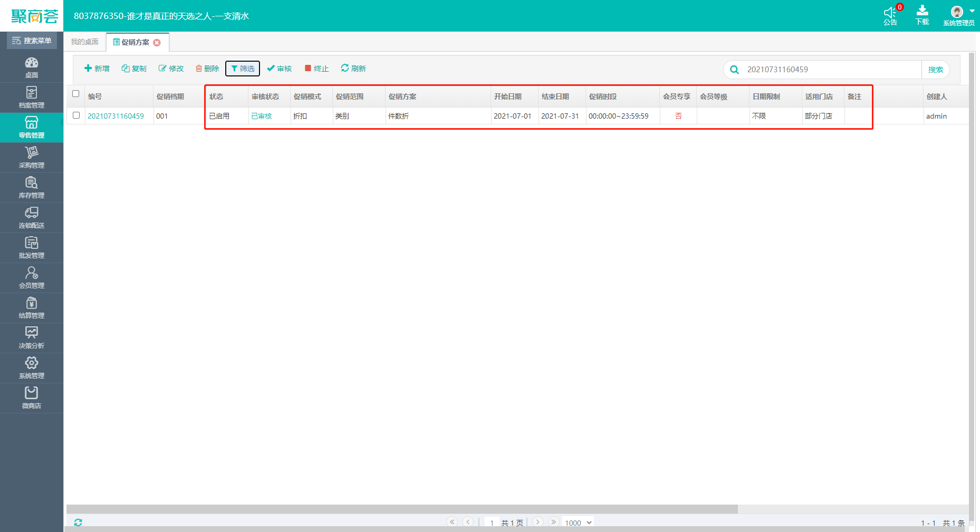Sort by the 结束日期 column header

tap(562, 96)
